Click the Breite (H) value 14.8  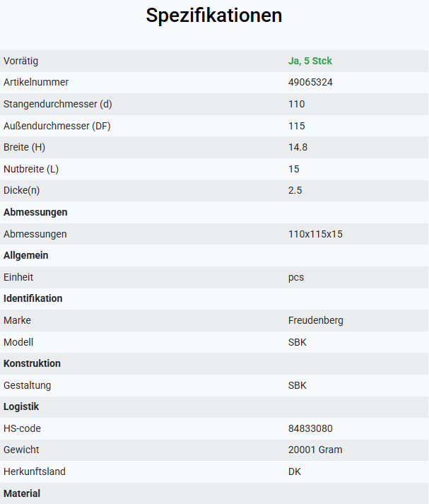[x=298, y=147]
